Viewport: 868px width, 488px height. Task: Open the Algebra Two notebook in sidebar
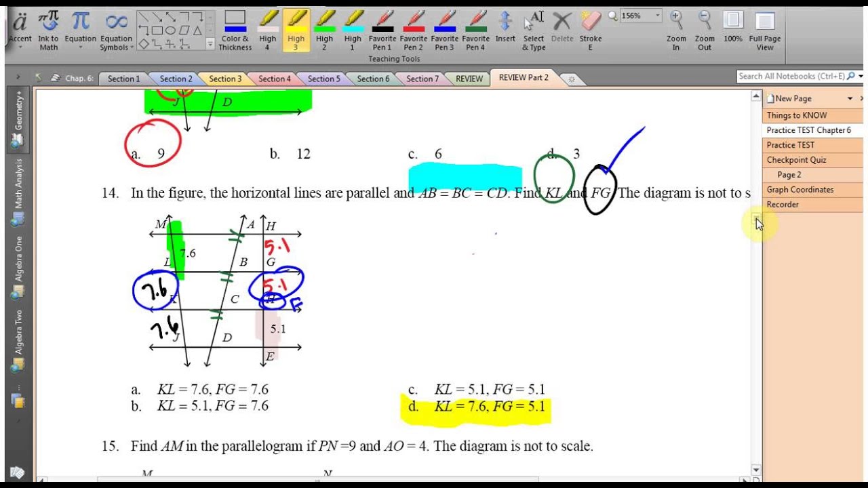[18, 341]
